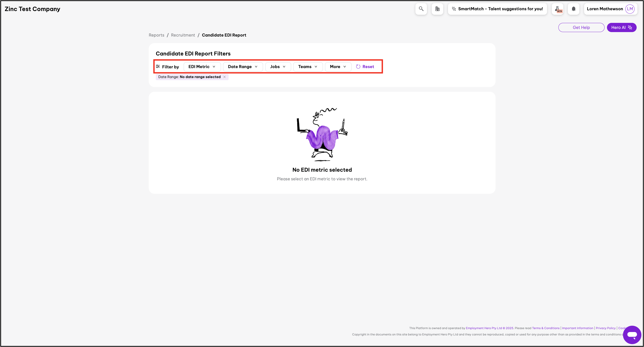Screen dimensions: 644x347
Task: Click the LM user avatar circle
Action: [x=630, y=9]
